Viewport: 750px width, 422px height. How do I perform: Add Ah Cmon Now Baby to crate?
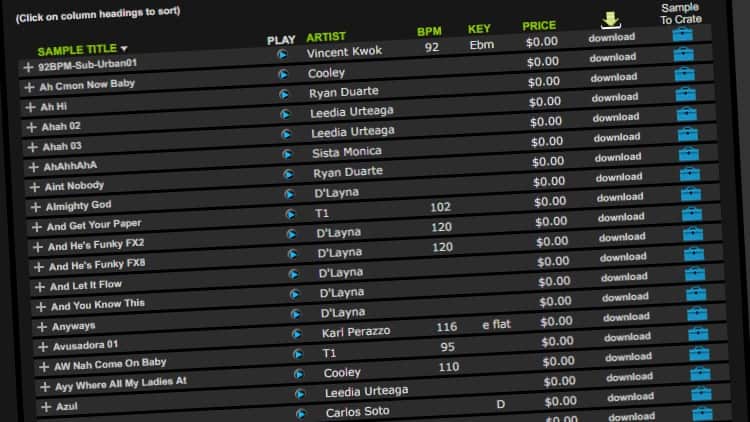click(x=684, y=54)
